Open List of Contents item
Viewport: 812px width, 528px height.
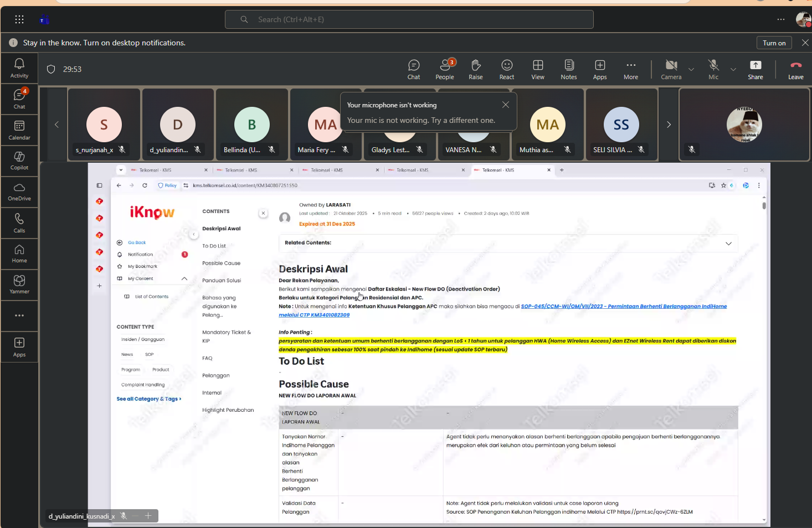pyautogui.click(x=152, y=297)
